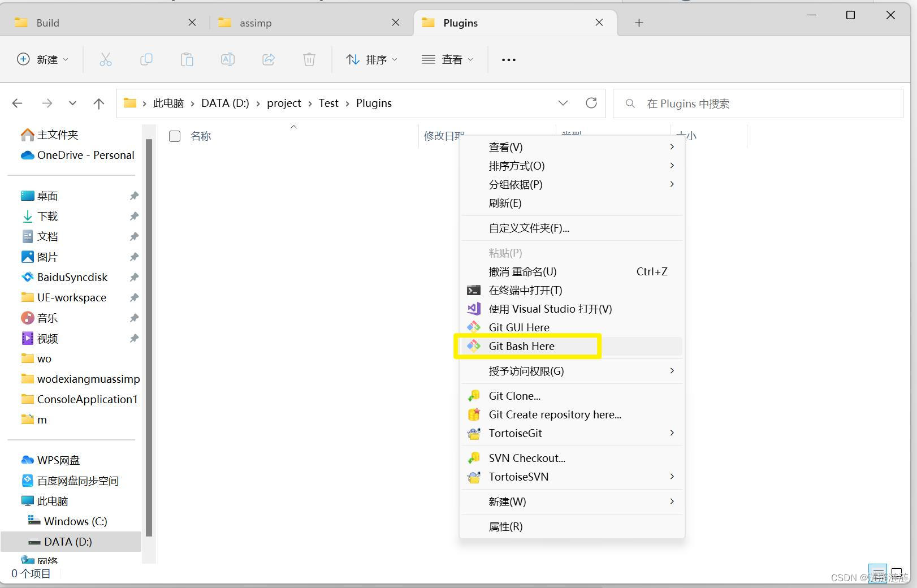
Task: Close the assimp tab
Action: 396,23
